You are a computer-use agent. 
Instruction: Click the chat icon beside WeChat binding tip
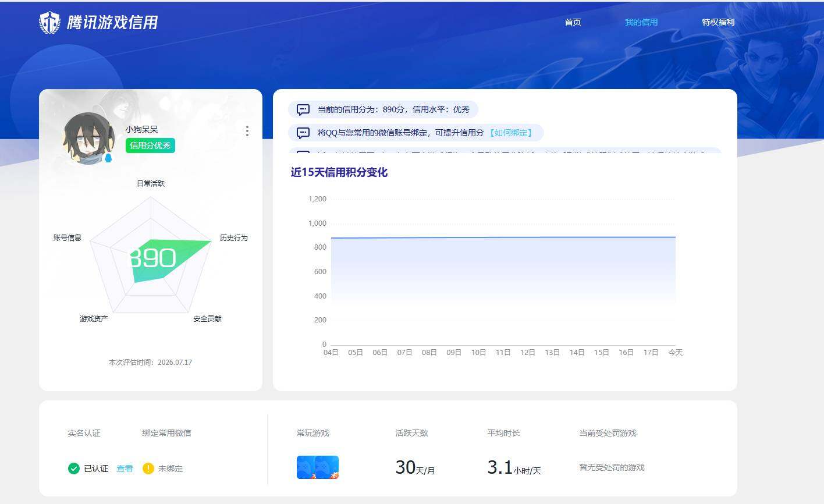click(303, 133)
